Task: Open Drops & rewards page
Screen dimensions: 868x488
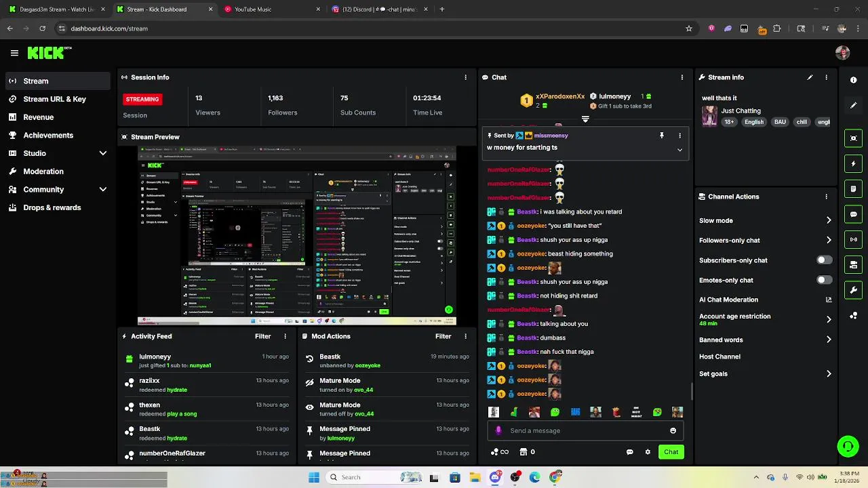Action: [58, 207]
